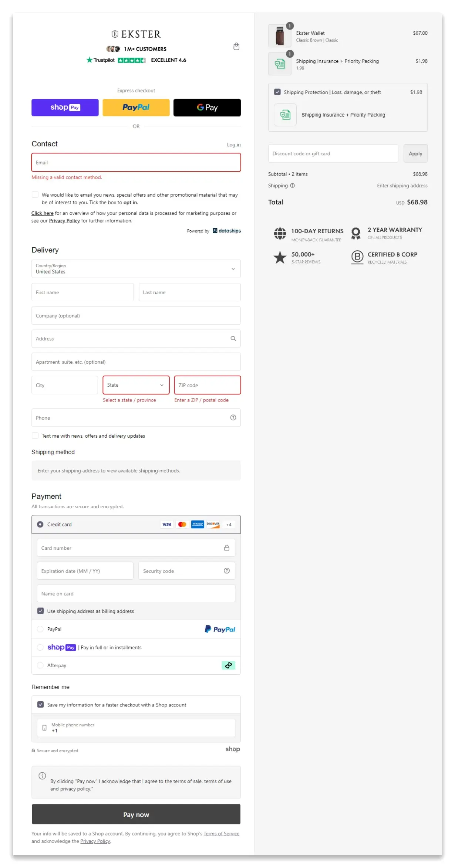The image size is (455, 868).
Task: Click the Mastercard logo
Action: [182, 524]
